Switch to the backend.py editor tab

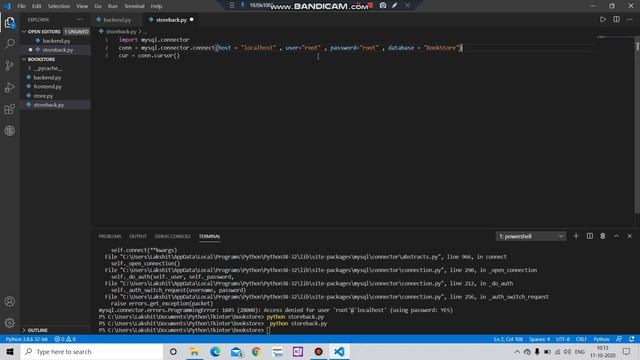tap(117, 20)
